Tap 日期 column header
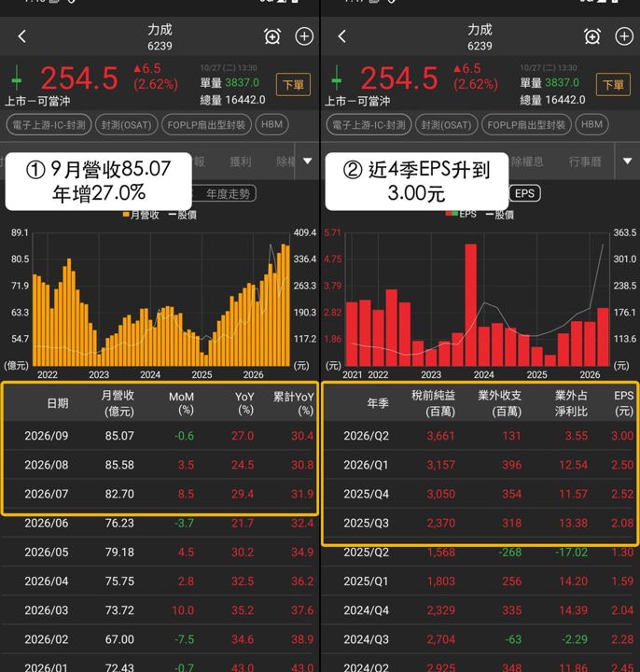 [x=58, y=403]
